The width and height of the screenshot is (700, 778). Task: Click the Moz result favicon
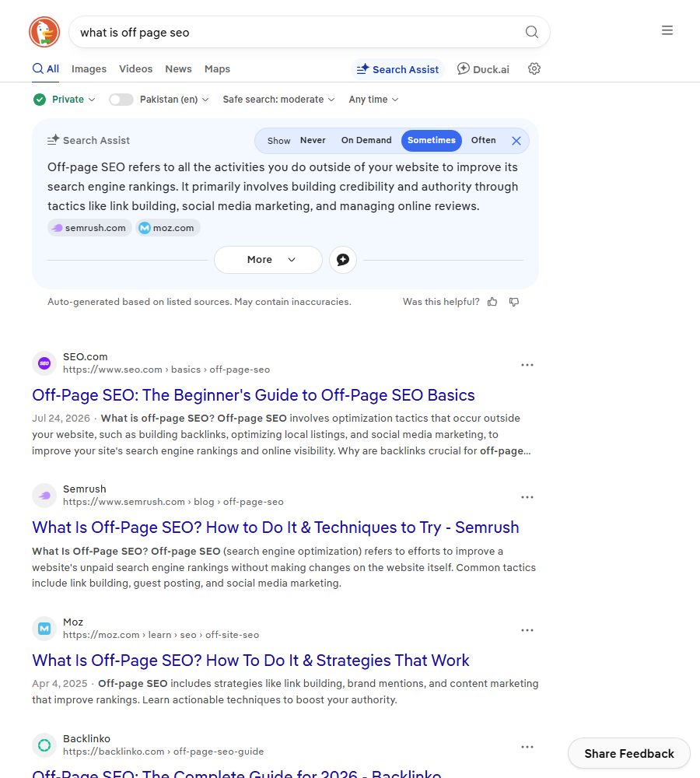pos(44,629)
